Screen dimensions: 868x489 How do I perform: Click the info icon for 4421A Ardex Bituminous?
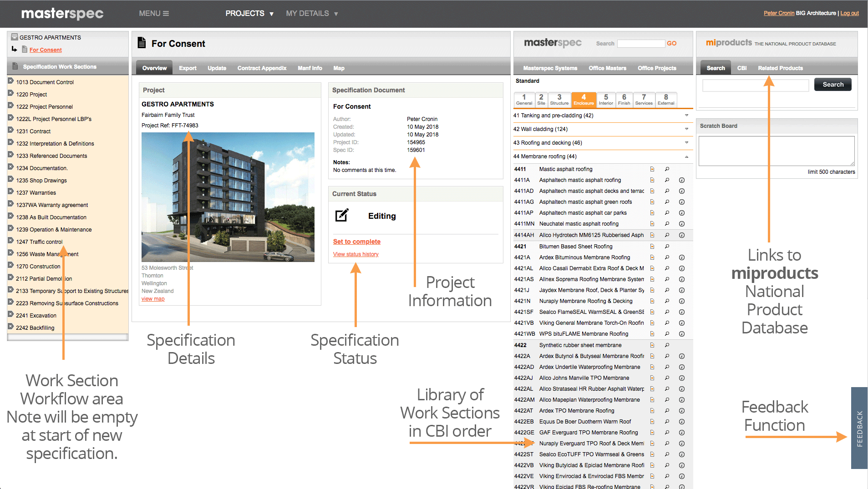click(x=681, y=257)
